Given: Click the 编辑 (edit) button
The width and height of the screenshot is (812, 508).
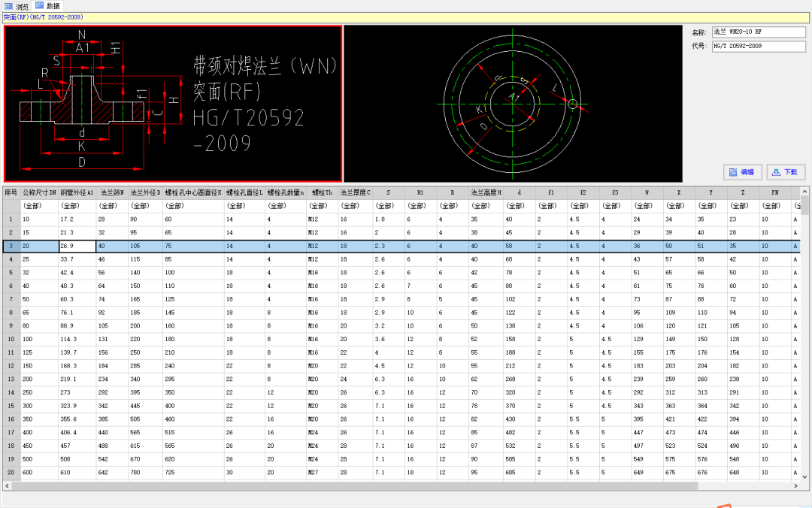Looking at the screenshot, I should 742,172.
